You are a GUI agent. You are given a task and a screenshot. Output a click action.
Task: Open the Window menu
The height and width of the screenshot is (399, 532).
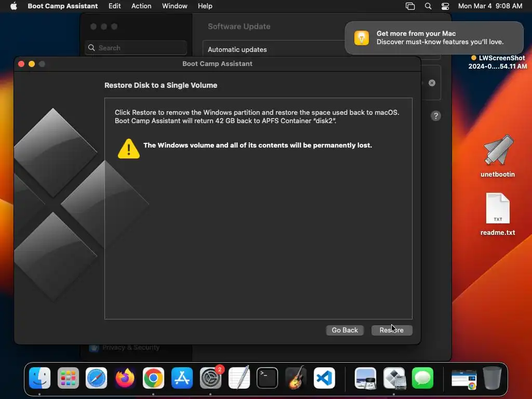coord(175,6)
